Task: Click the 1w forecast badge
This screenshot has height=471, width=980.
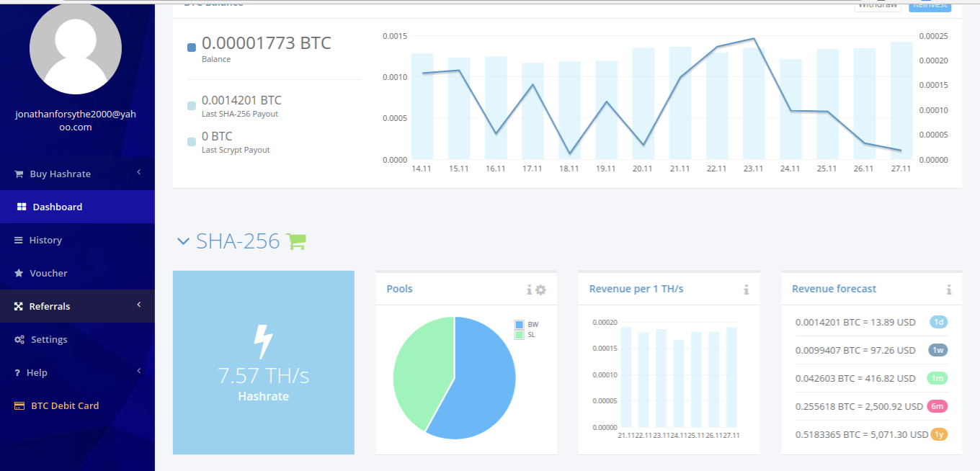Action: click(x=937, y=350)
